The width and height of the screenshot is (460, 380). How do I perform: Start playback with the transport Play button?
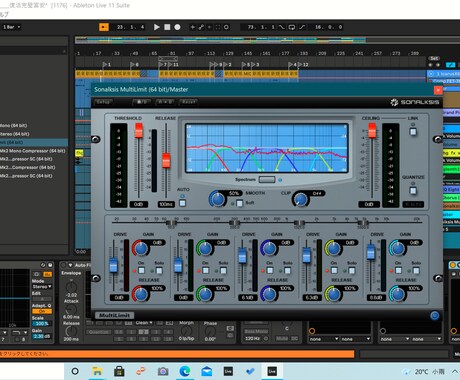tap(156, 27)
